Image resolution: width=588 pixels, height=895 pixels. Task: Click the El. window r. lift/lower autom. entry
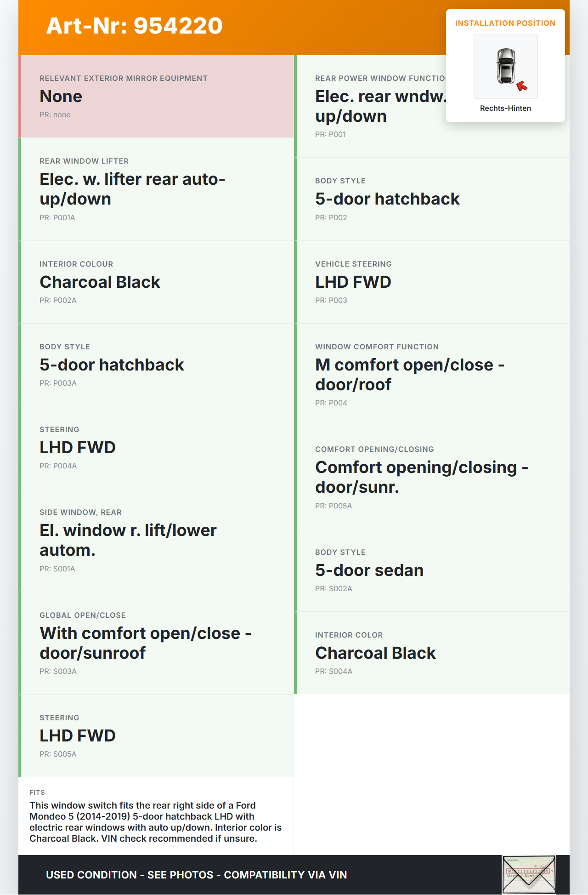(128, 540)
